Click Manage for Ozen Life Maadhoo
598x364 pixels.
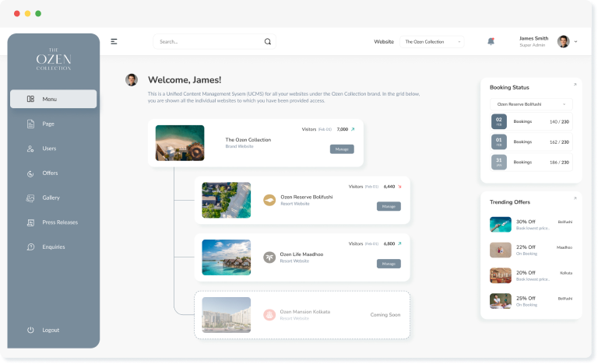pyautogui.click(x=389, y=264)
